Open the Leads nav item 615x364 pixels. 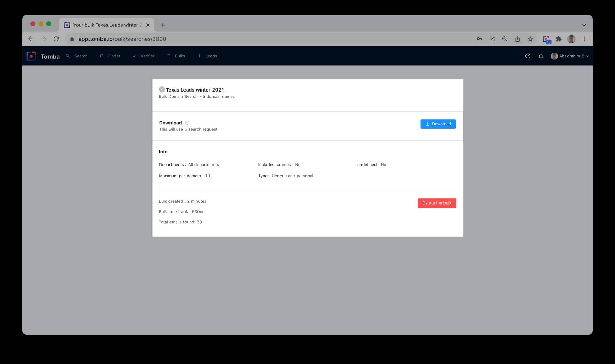(x=207, y=56)
